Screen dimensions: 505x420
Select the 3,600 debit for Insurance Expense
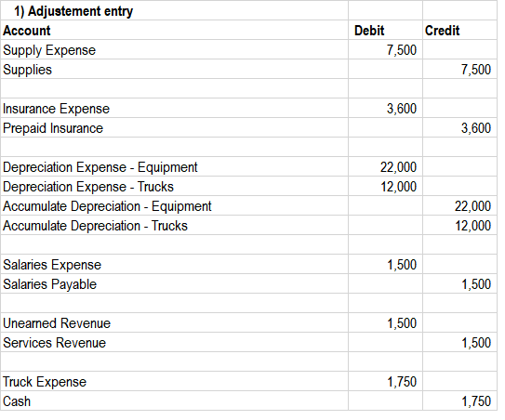(386, 109)
